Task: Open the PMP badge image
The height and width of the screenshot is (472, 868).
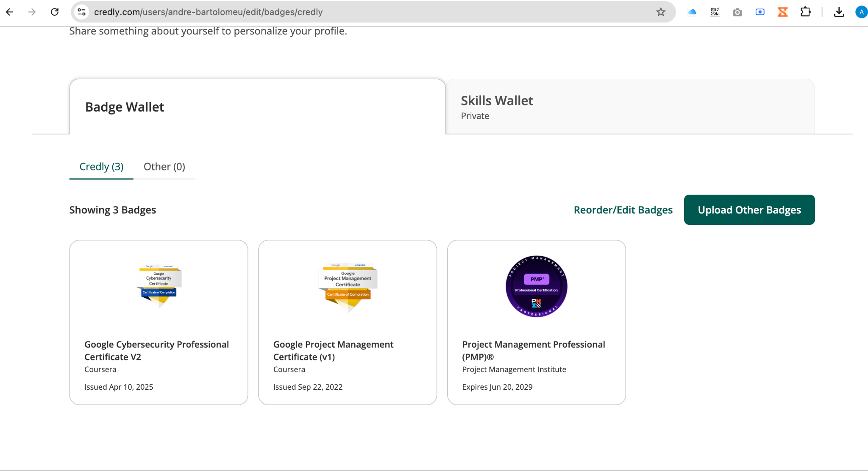Action: [537, 286]
